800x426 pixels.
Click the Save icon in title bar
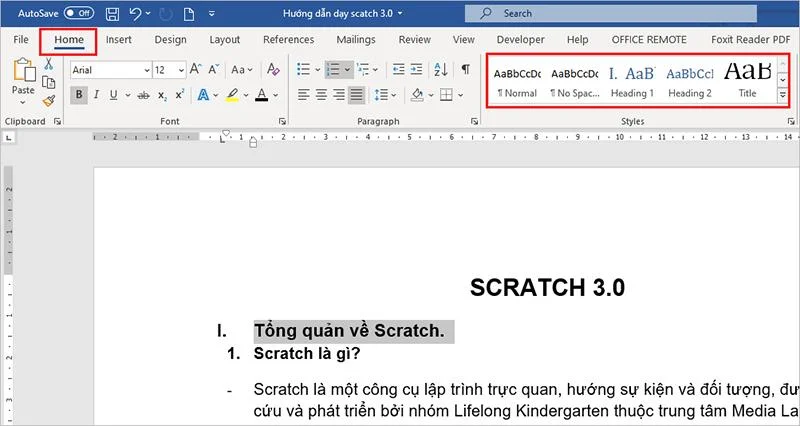[x=112, y=14]
